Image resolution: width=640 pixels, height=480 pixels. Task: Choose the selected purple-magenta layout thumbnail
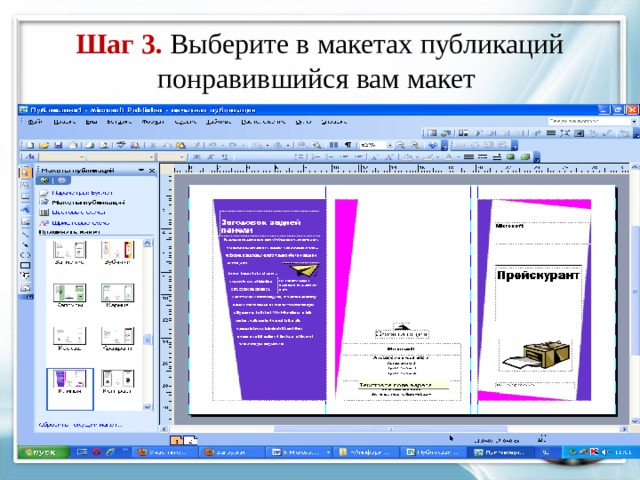70,389
